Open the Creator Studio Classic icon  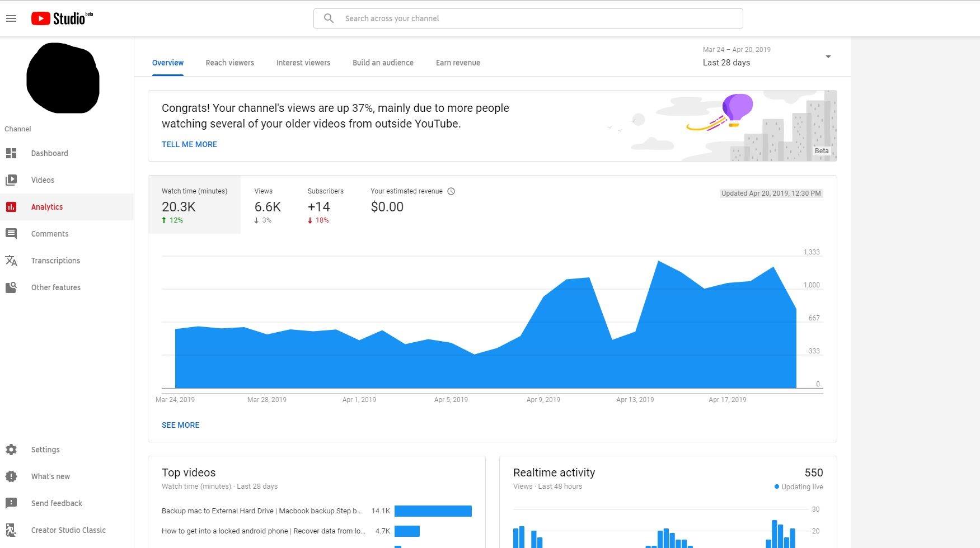[11, 530]
